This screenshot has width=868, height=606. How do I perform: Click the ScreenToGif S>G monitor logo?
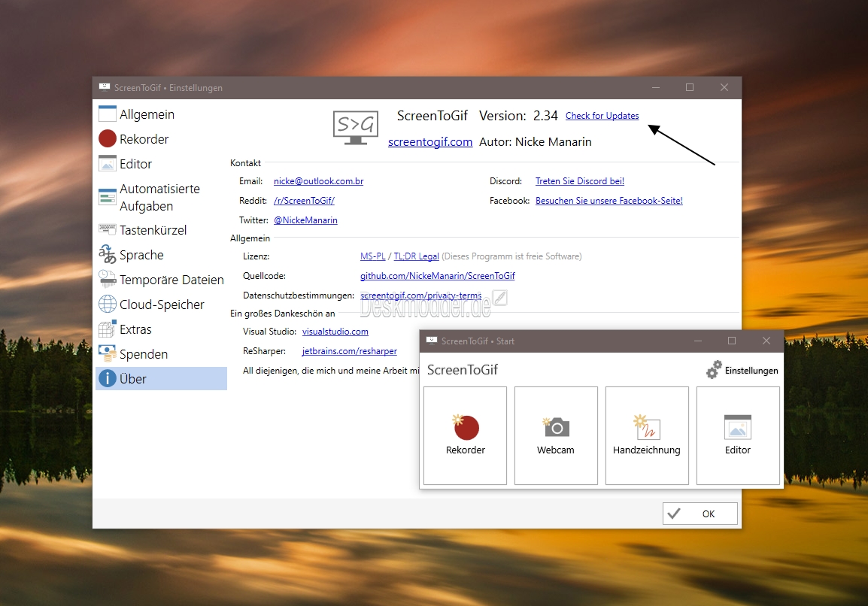point(355,128)
